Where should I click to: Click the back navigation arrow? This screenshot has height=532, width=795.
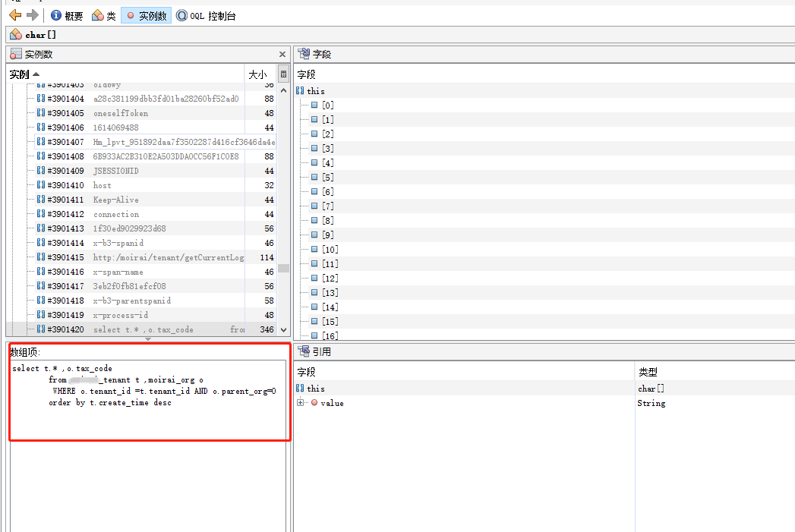tap(14, 15)
